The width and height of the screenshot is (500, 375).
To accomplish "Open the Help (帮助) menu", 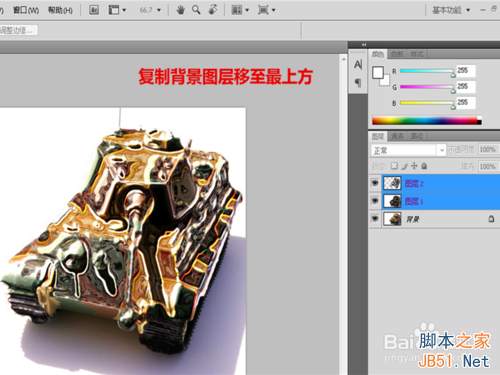I will pyautogui.click(x=60, y=10).
